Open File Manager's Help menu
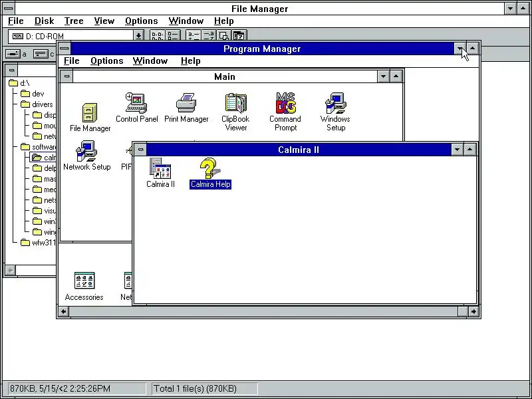Viewport: 532px width, 399px height. point(223,21)
